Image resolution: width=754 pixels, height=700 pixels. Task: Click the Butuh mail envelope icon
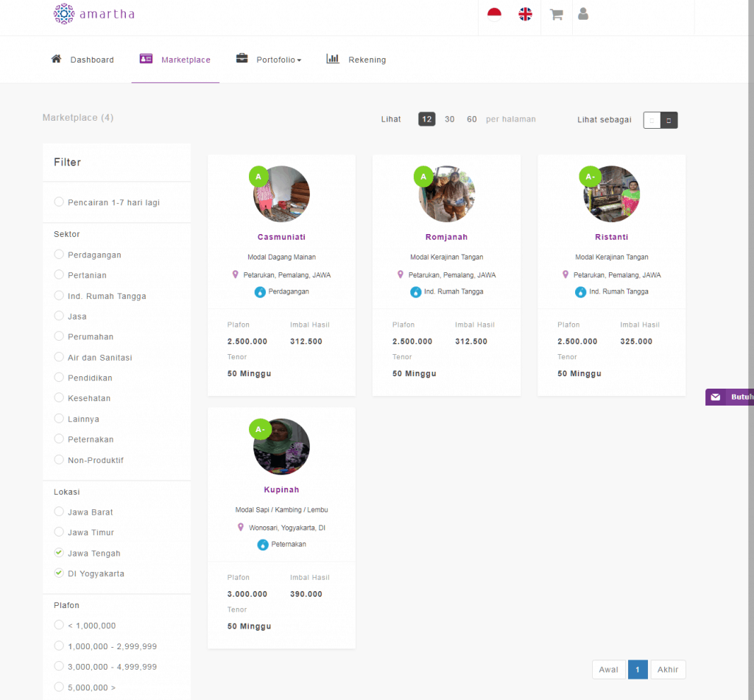tap(716, 397)
